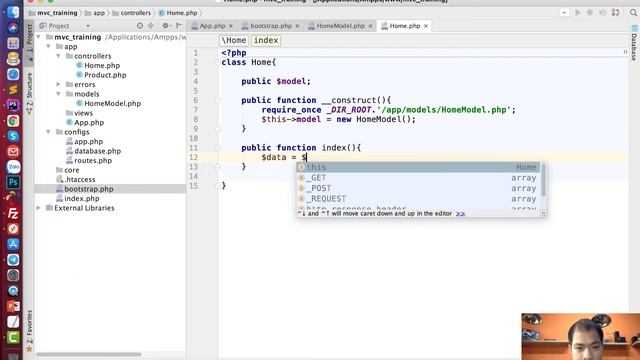Open Telegram from the dock
This screenshot has height=360, width=640.
(x=13, y=260)
